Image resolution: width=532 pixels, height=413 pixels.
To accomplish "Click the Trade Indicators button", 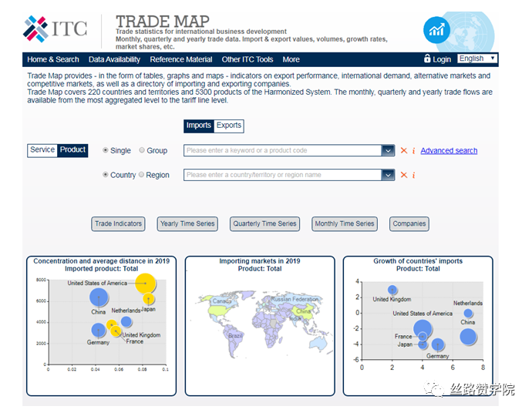I will (x=118, y=223).
